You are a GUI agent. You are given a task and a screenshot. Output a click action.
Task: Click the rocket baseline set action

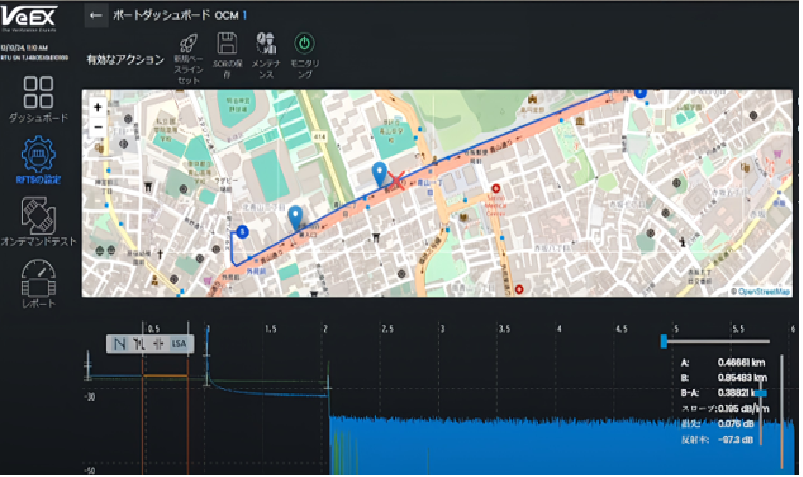click(188, 58)
